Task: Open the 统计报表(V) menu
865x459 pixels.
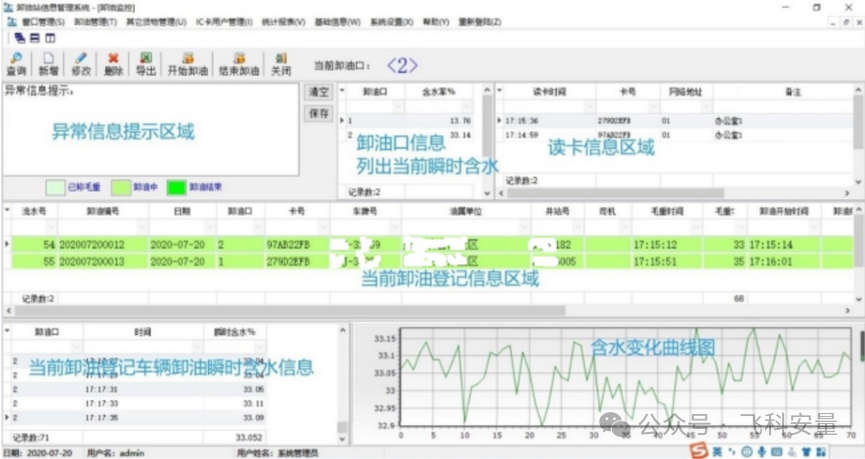Action: 283,22
